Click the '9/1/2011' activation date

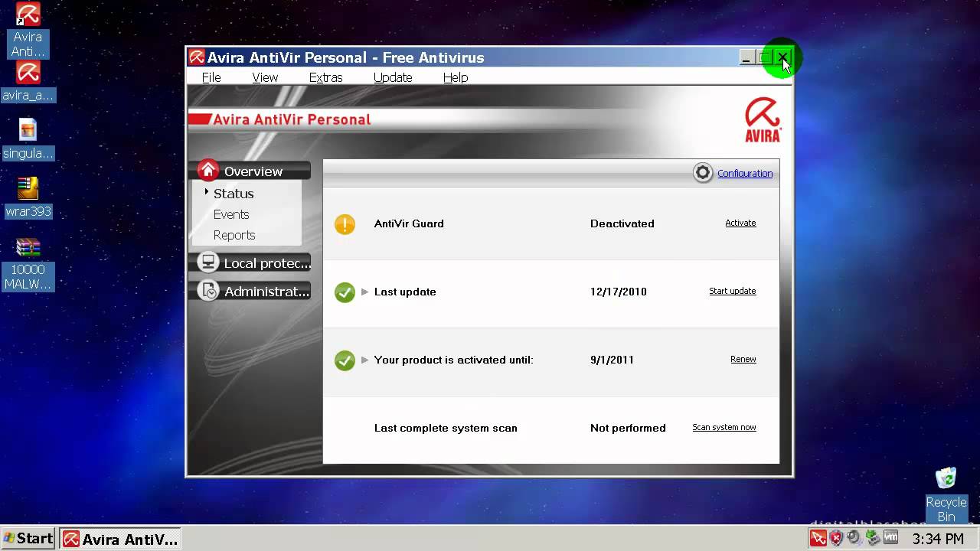pos(612,360)
